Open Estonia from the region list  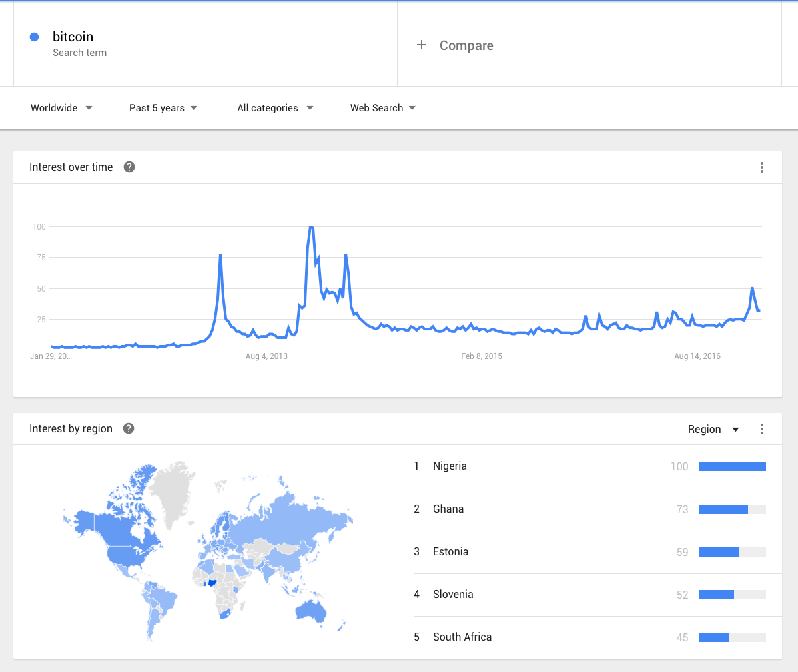[x=450, y=552]
